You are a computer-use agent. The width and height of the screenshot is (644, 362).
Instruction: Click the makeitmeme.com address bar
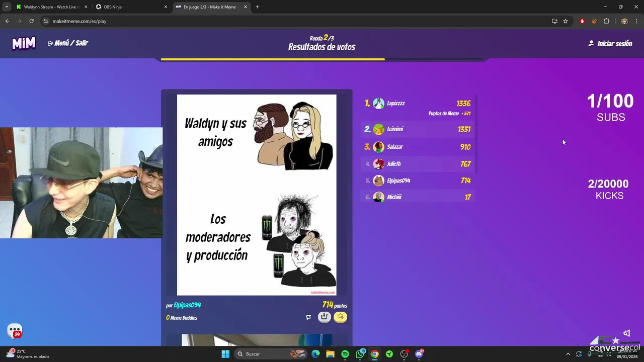(297, 21)
